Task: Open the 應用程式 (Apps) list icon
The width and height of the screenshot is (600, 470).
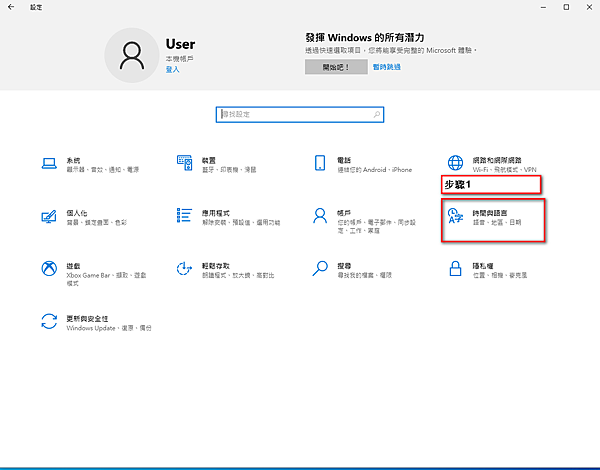Action: (184, 215)
